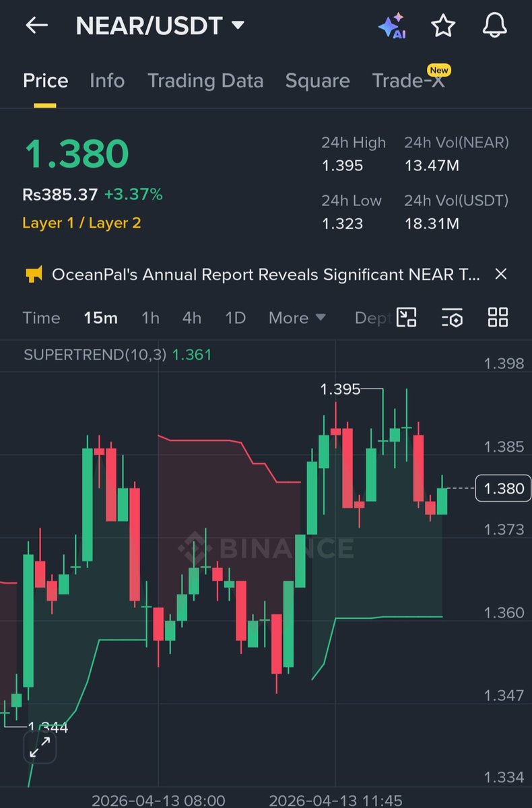Open the NEAR/USDT pair selector dropdown

point(160,26)
